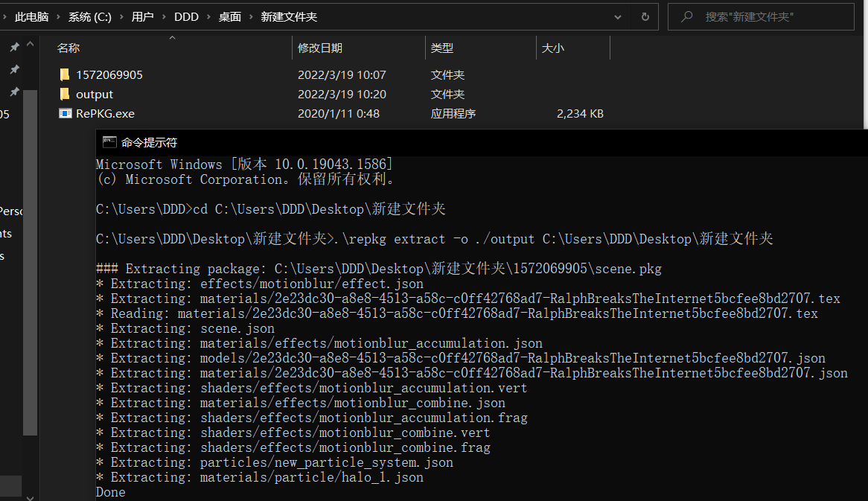Click the 'Reading: materials' console line
This screenshot has height=501, width=868.
tap(456, 313)
